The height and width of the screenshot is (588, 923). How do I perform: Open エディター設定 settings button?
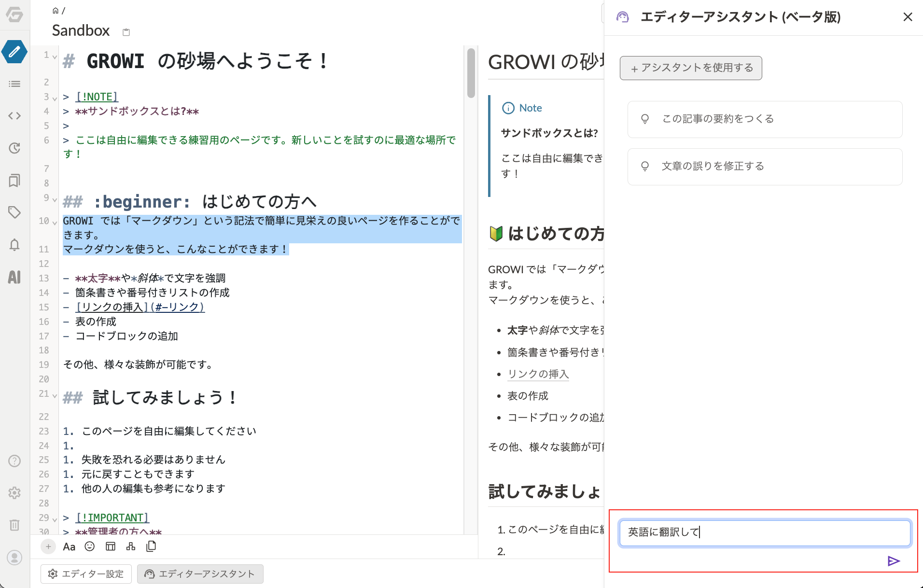coord(86,574)
